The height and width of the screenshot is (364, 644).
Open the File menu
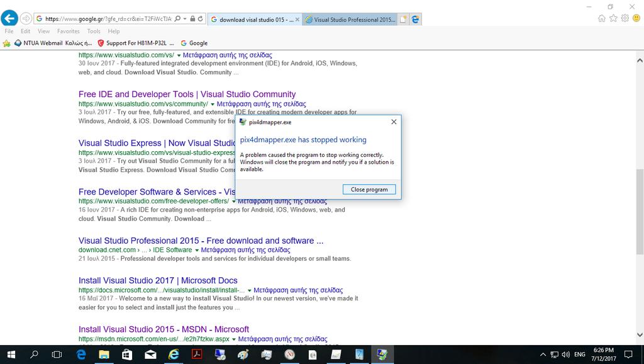(9, 31)
